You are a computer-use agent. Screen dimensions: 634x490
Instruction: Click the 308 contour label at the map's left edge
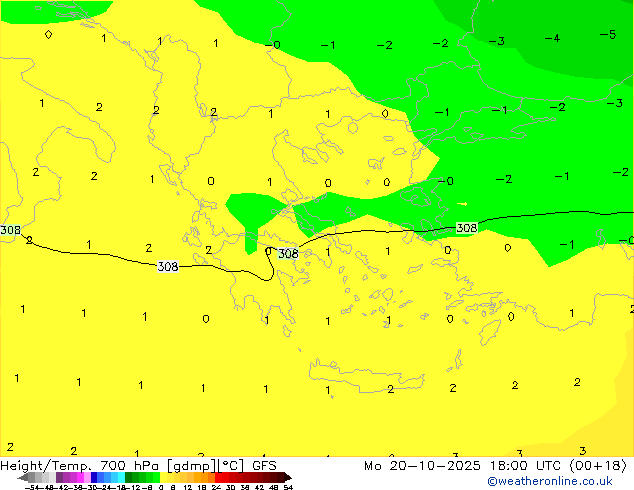pyautogui.click(x=10, y=230)
